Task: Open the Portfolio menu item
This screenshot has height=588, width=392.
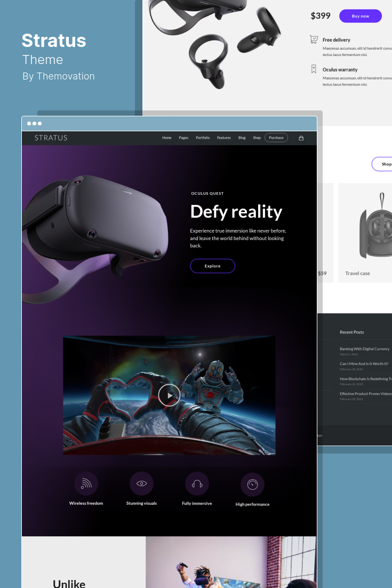Action: tap(203, 138)
